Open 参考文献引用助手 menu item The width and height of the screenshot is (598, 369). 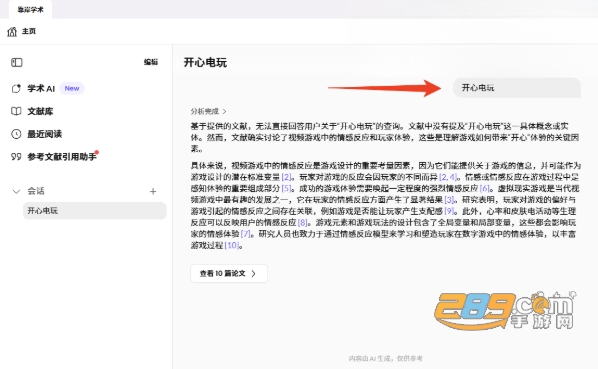tap(61, 157)
